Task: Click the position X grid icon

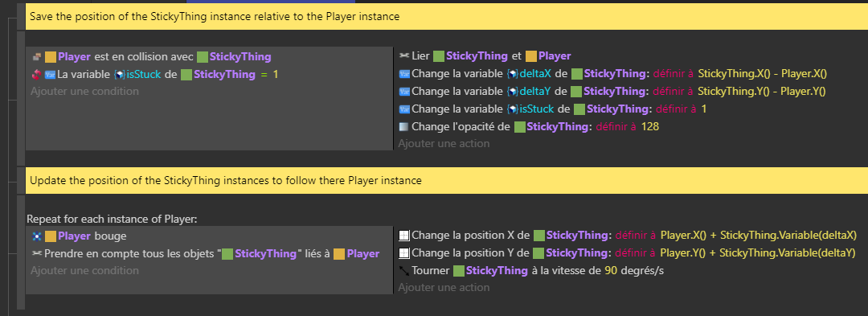Action: tap(404, 236)
